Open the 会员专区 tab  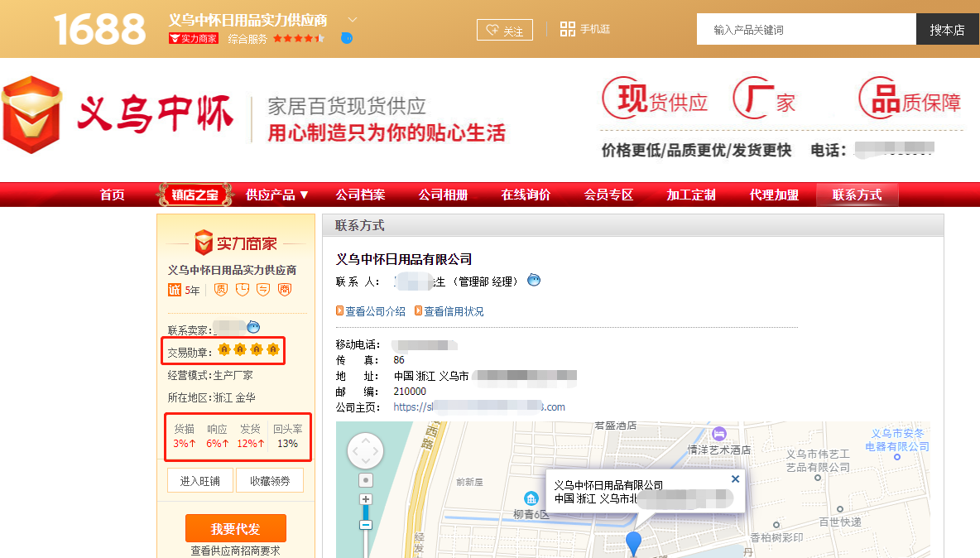(x=608, y=195)
